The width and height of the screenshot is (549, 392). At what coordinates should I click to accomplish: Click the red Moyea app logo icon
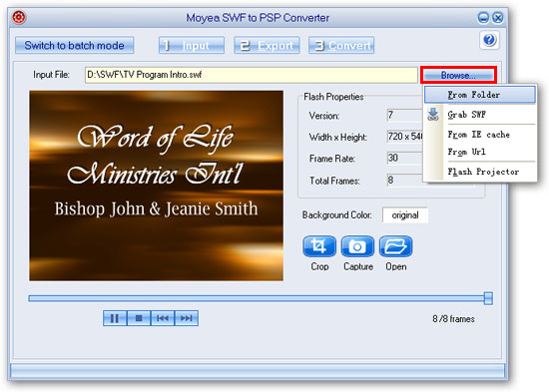(19, 17)
